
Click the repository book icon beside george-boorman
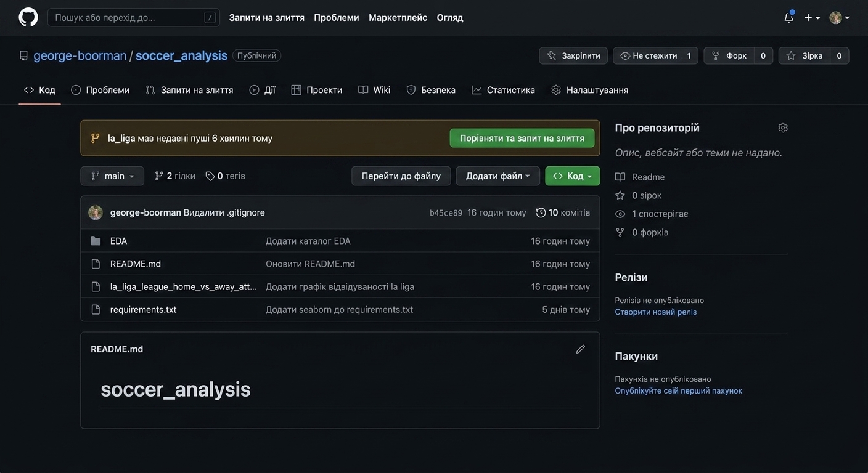[23, 55]
